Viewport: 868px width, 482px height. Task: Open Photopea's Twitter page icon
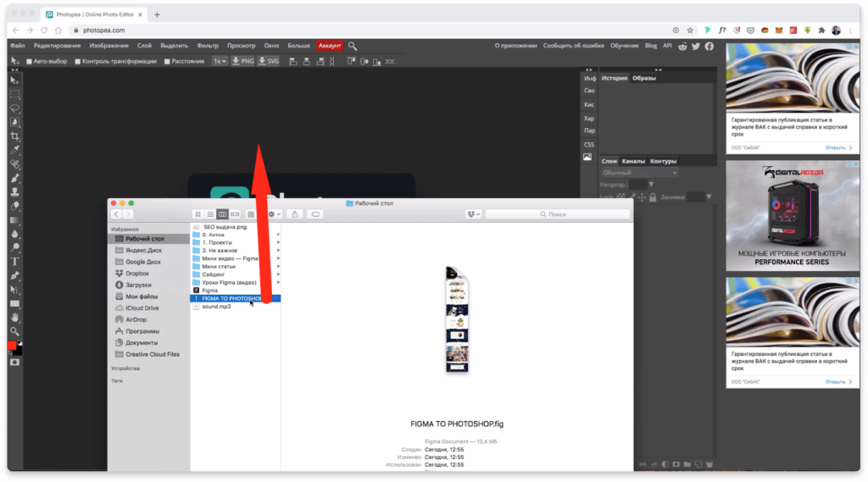coord(696,46)
